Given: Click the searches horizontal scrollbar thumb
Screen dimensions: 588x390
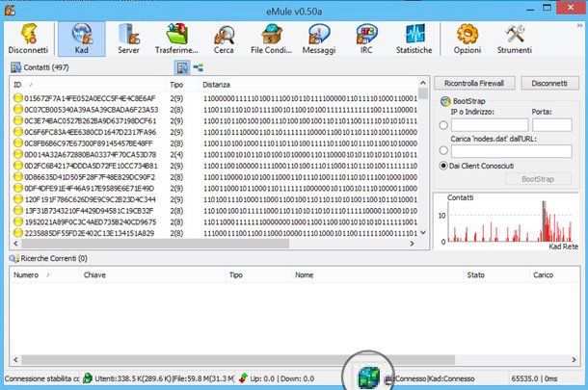Looking at the screenshot, I should (238, 359).
